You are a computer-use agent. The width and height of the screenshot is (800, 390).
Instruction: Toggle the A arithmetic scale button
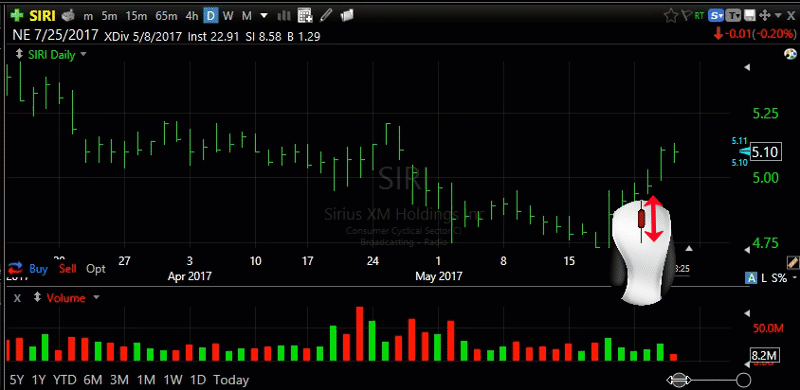click(751, 278)
